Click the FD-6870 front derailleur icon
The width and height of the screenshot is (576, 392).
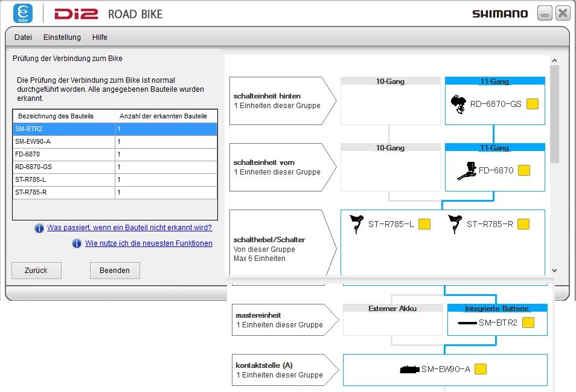467,171
